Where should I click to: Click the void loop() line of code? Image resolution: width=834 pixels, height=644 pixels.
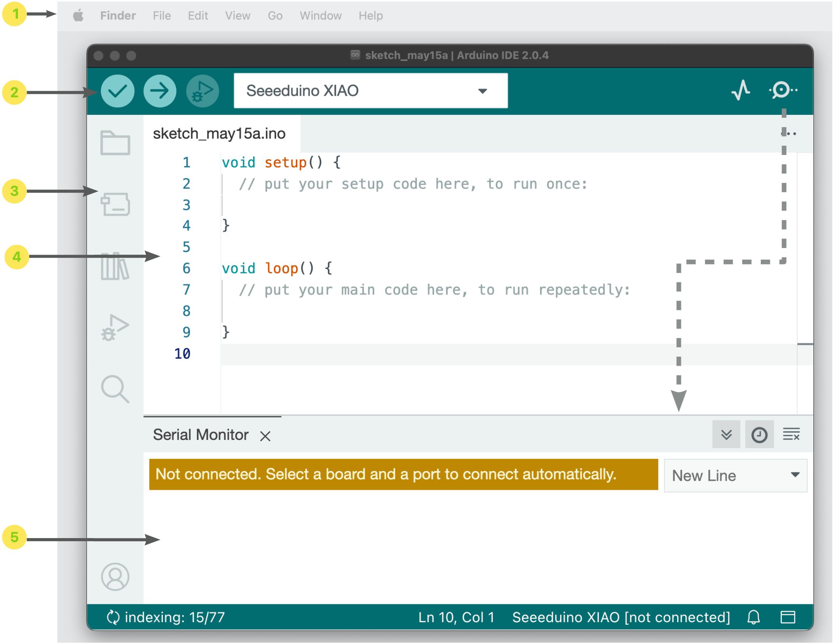(x=277, y=268)
